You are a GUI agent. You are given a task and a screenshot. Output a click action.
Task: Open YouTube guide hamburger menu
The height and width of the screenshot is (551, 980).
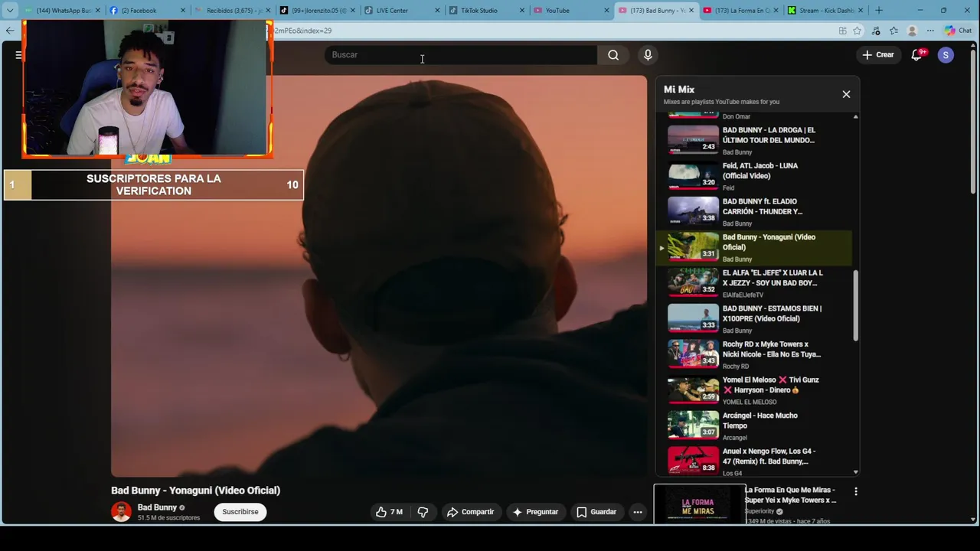tap(18, 55)
